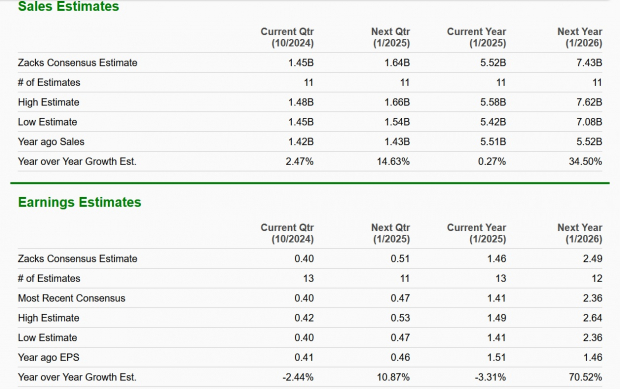The height and width of the screenshot is (389, 620).
Task: Click sales low estimate 7.08B
Action: (589, 122)
